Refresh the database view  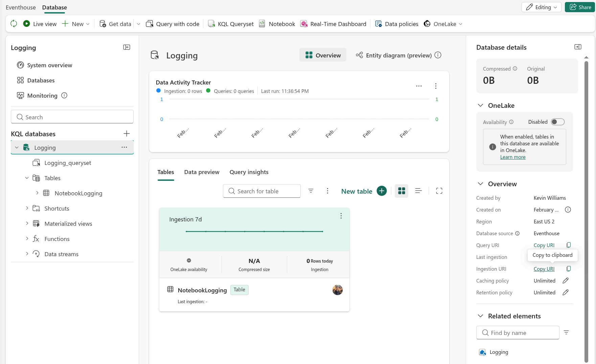tap(14, 24)
